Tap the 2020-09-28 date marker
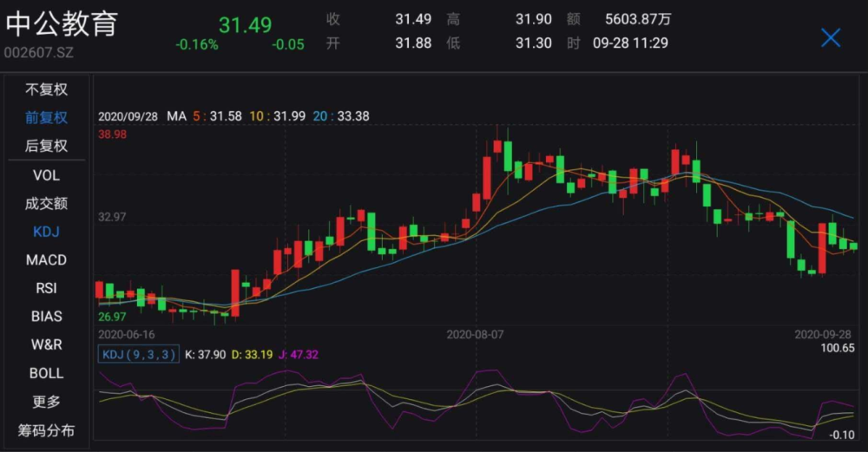Viewport: 868px width, 452px height. click(x=823, y=335)
